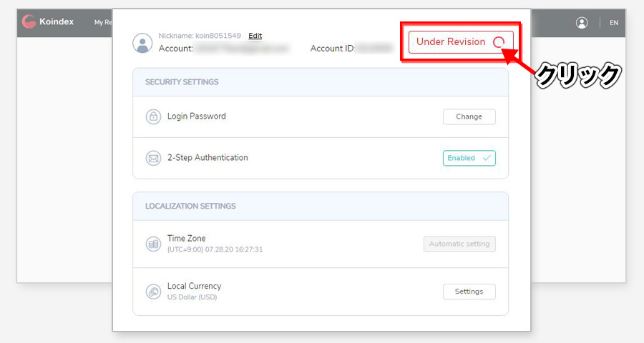Click the Local Currency coin icon
The image size is (644, 343).
click(x=153, y=292)
